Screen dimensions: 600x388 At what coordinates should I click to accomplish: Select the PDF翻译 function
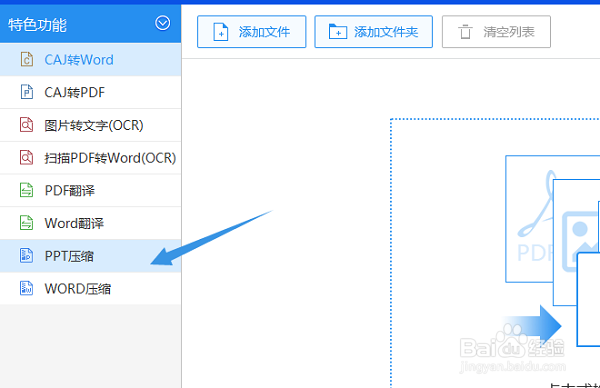(90, 190)
